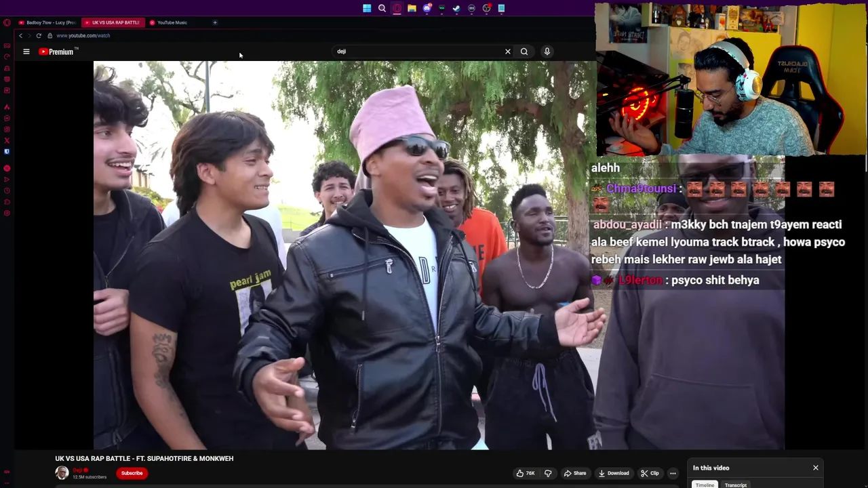Image resolution: width=868 pixels, height=488 pixels.
Task: Switch to Badboy 7low - Lucy tab
Action: click(x=47, y=22)
